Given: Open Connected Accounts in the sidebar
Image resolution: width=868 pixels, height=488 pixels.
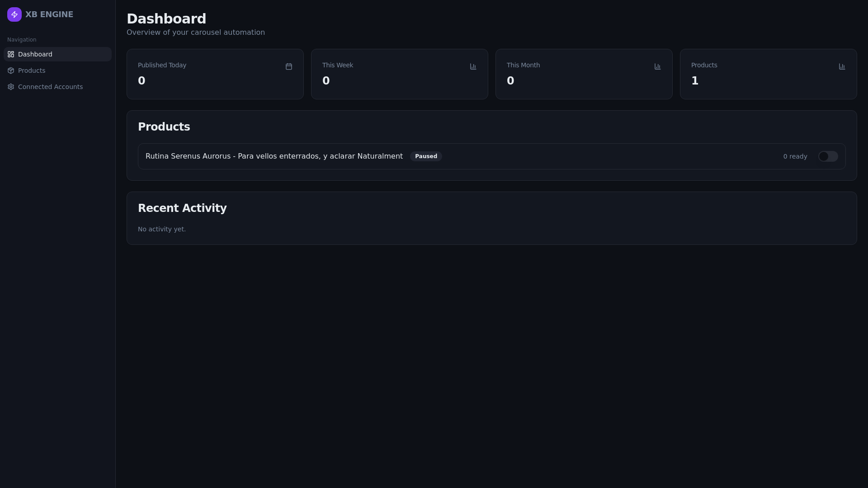Looking at the screenshot, I should (57, 87).
